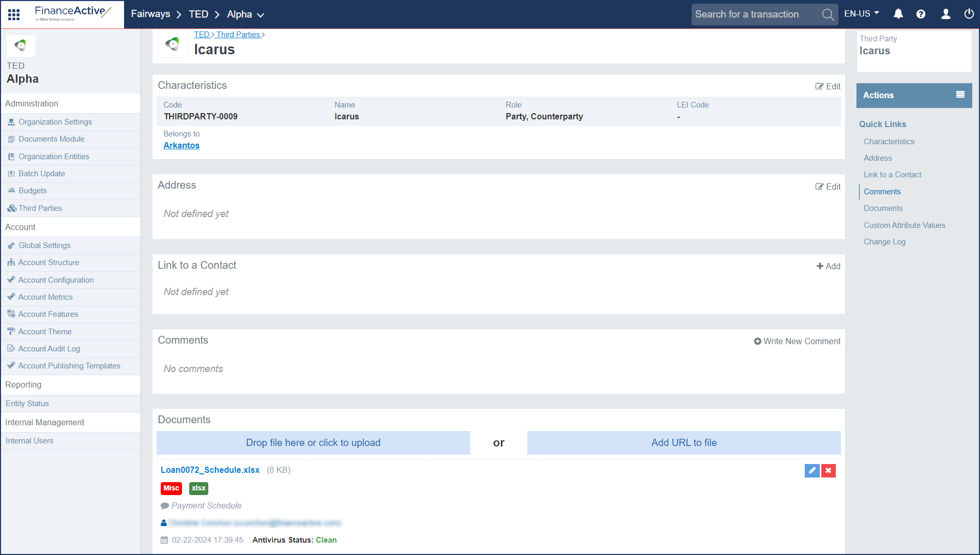Open the help question mark icon
The image size is (980, 555).
921,14
